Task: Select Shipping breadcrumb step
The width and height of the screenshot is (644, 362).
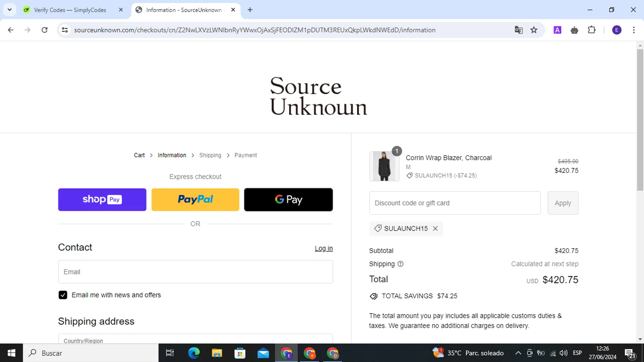Action: (210, 155)
